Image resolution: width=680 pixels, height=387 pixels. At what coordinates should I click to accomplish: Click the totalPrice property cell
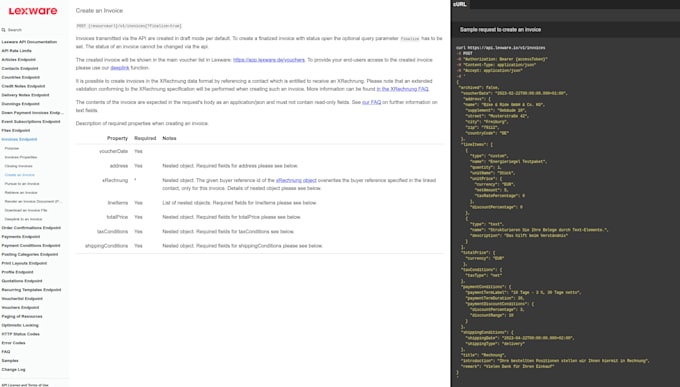[x=118, y=217]
